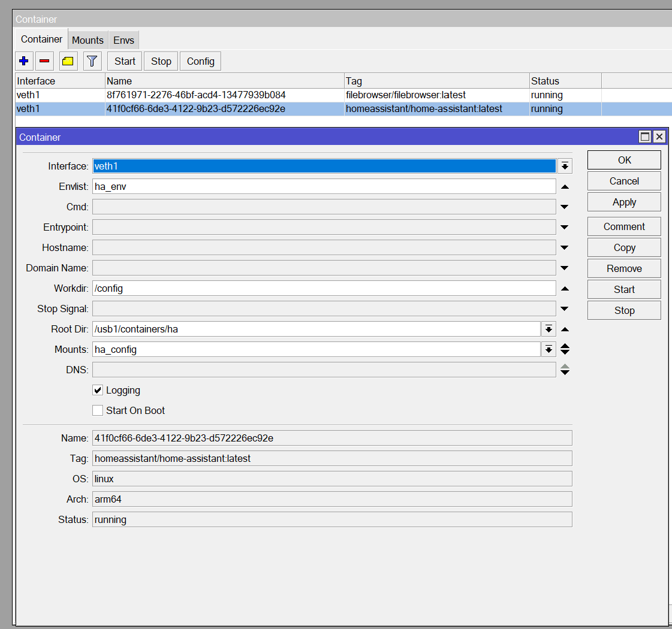Click the Envlist ha_env input field
The image size is (672, 629).
(324, 187)
